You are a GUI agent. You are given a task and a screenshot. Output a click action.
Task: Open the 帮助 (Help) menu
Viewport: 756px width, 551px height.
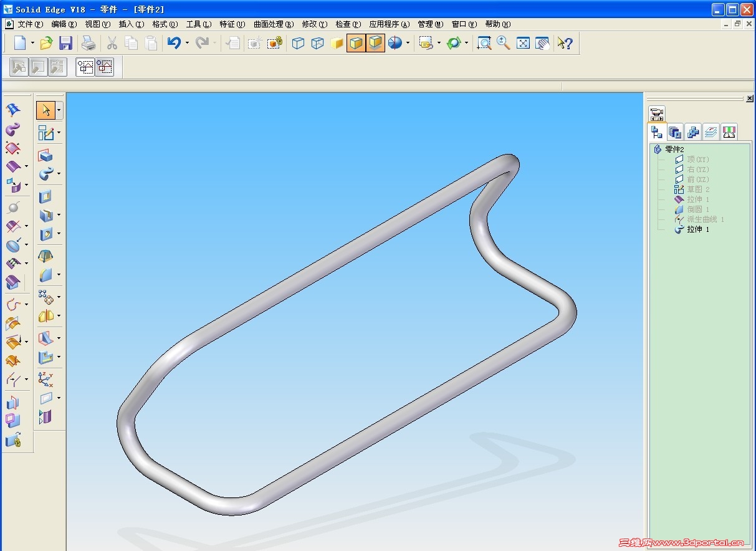coord(497,24)
